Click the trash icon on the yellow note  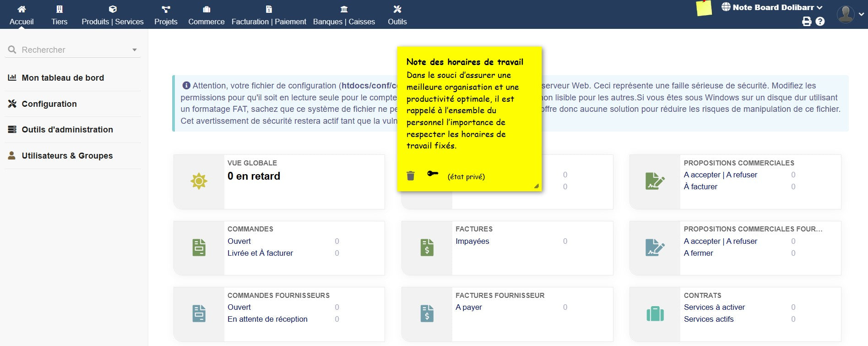[411, 176]
